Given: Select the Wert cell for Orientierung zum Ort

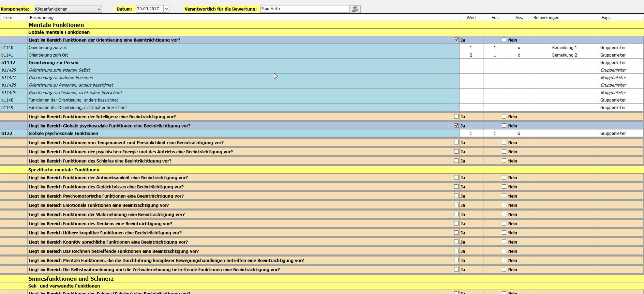Looking at the screenshot, I should click(x=471, y=55).
